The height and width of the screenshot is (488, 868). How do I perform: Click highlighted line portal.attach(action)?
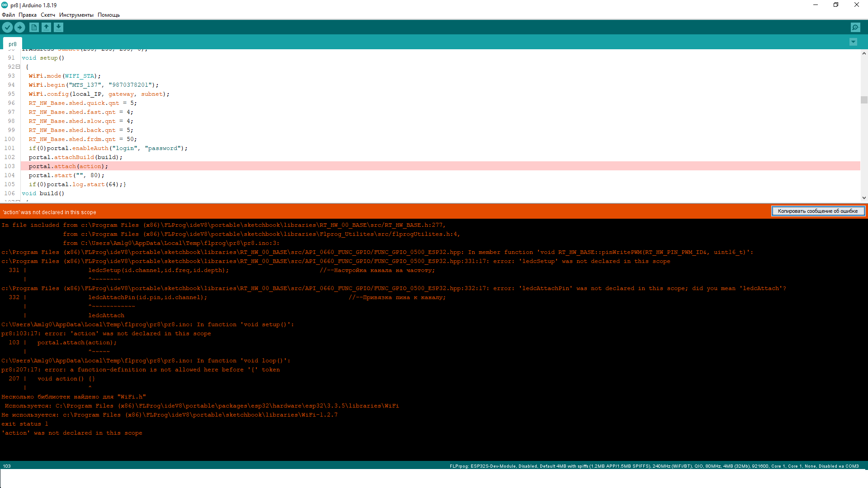click(x=69, y=166)
